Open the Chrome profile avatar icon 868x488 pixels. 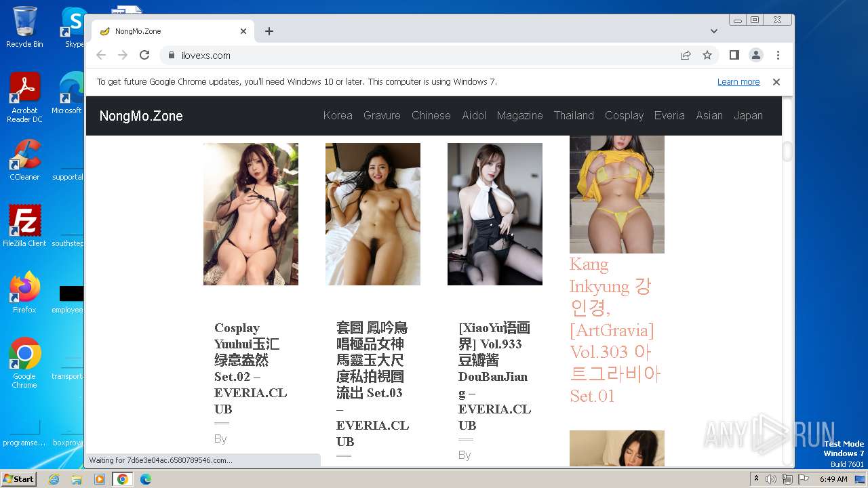pos(756,55)
